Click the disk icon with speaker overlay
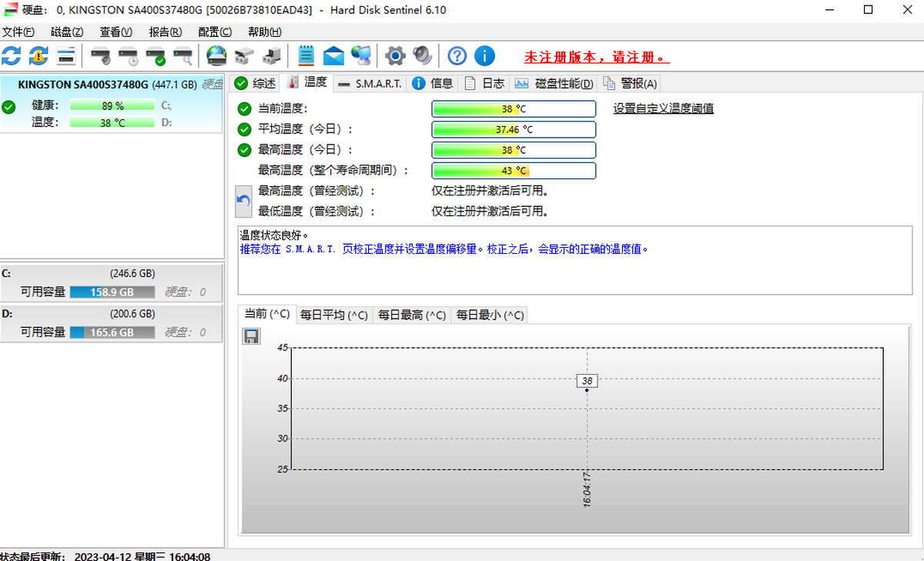 click(x=101, y=55)
